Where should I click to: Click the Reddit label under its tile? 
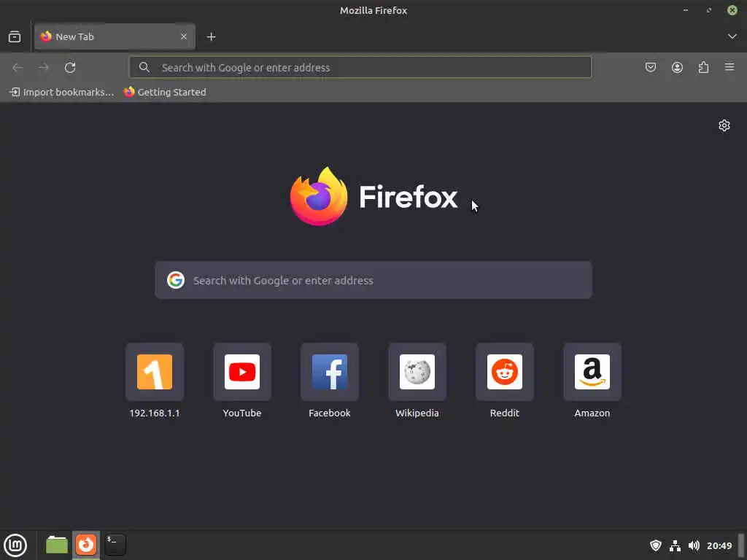tap(505, 413)
